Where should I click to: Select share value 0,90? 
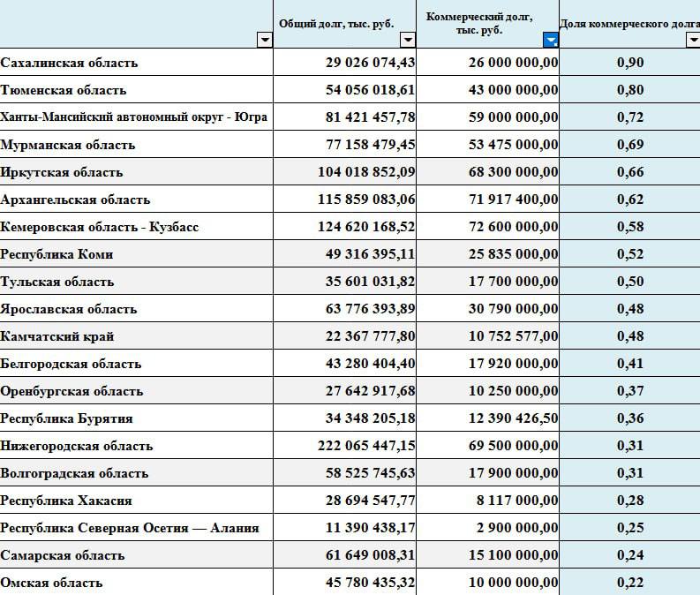point(629,62)
